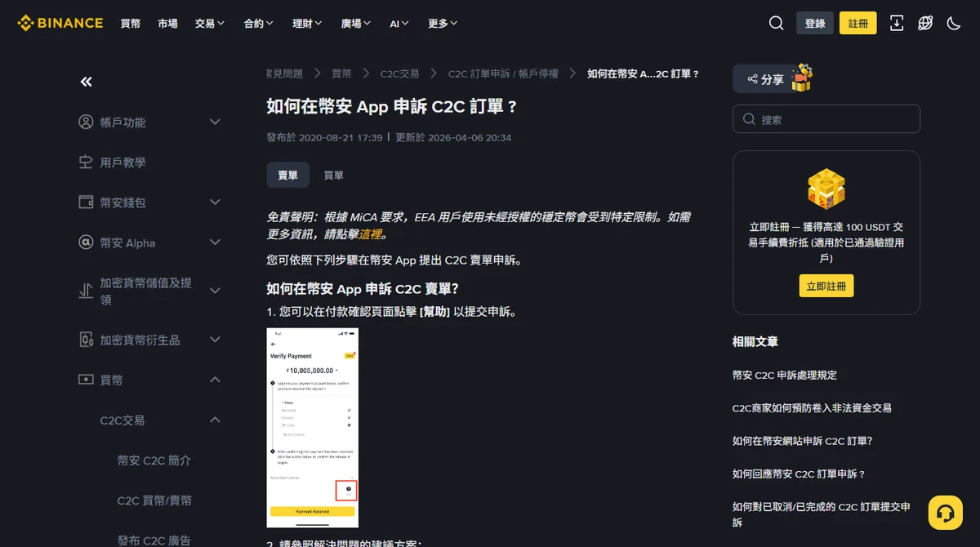Collapse the sidebar with double-chevron icon
The image size is (980, 547).
86,82
